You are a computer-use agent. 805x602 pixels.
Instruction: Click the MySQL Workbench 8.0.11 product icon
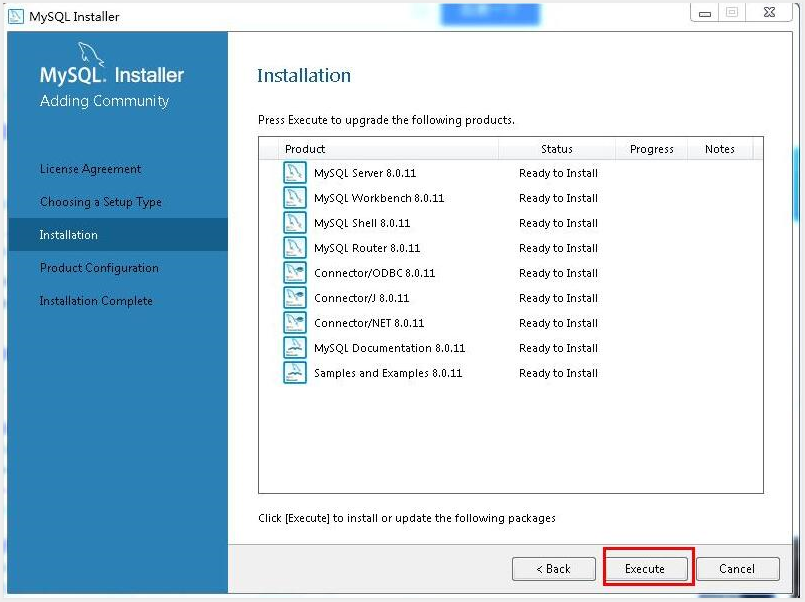click(x=295, y=198)
